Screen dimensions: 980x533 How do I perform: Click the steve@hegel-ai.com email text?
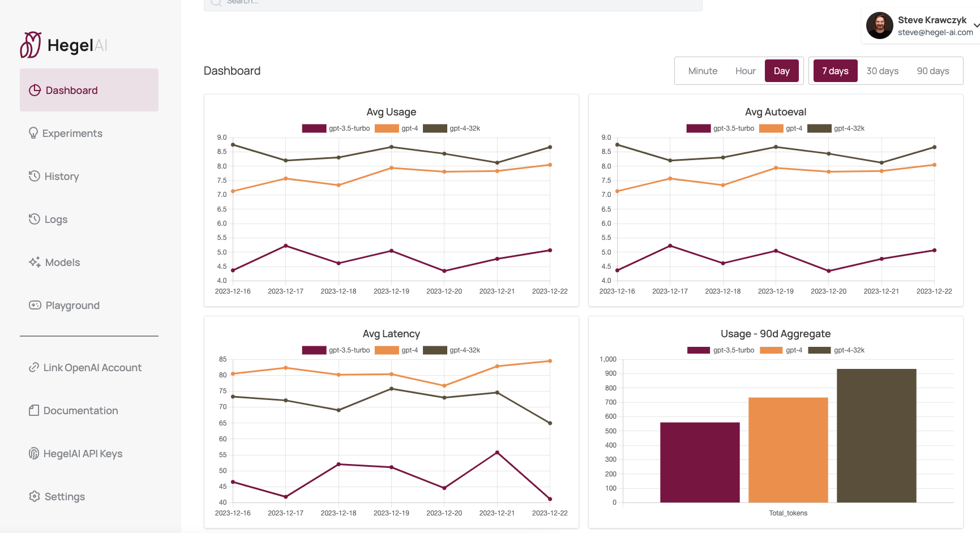point(935,32)
